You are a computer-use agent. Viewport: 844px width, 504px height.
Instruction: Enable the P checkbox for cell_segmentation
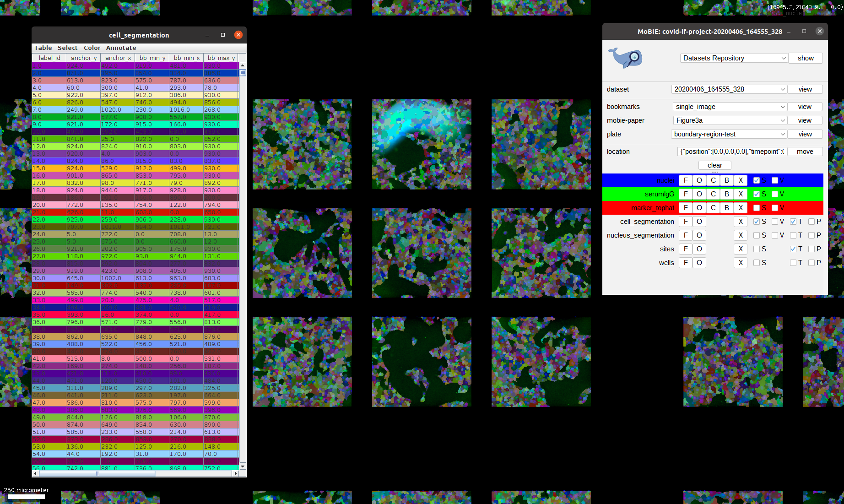(812, 222)
